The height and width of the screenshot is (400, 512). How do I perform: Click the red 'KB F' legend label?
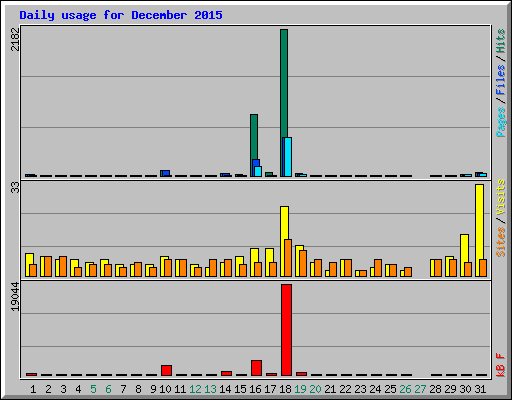point(500,365)
